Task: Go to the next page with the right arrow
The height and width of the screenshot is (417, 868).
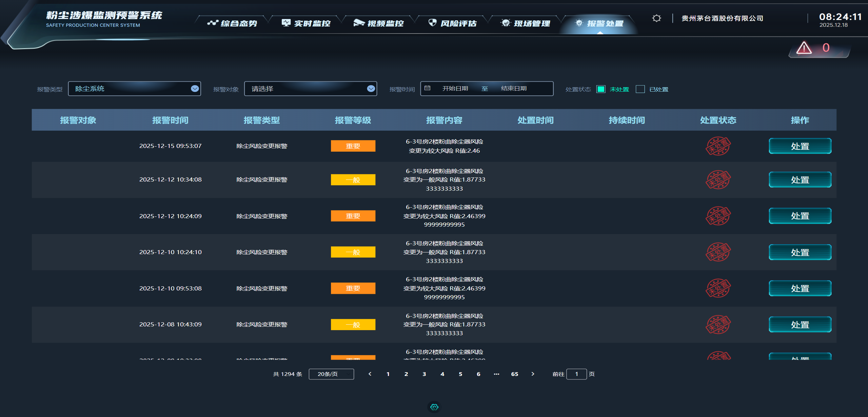Action: (x=533, y=374)
